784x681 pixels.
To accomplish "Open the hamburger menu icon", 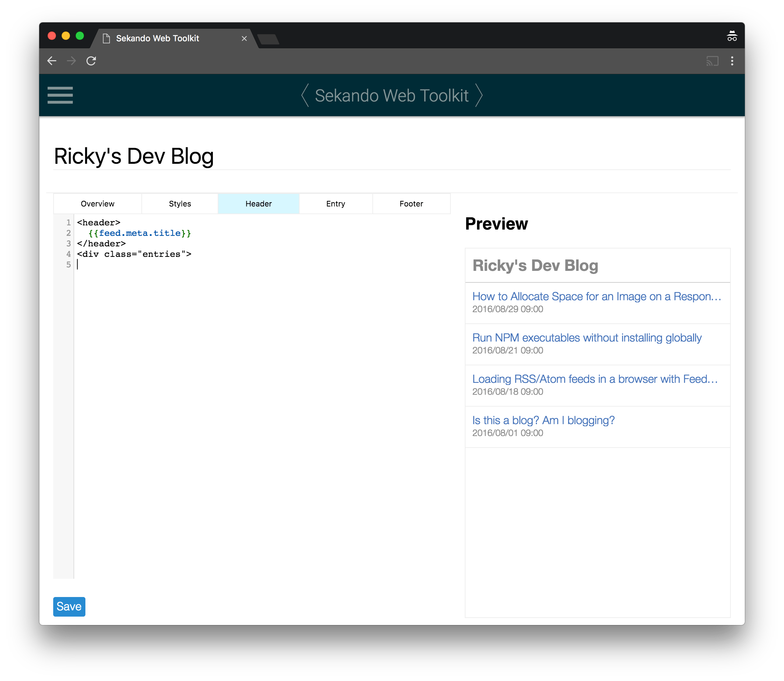I will pos(60,95).
